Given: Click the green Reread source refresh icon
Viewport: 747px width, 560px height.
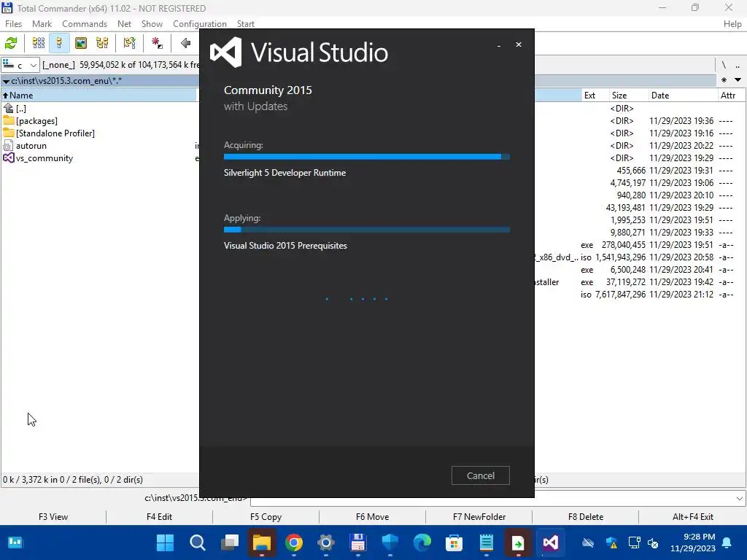Looking at the screenshot, I should pos(11,43).
